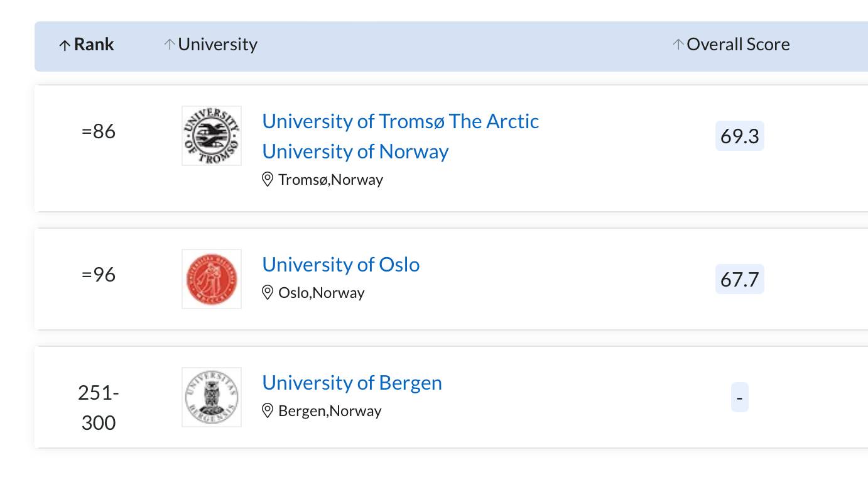
Task: Click location pin icon beside Oslo,Norway
Action: [x=268, y=293]
